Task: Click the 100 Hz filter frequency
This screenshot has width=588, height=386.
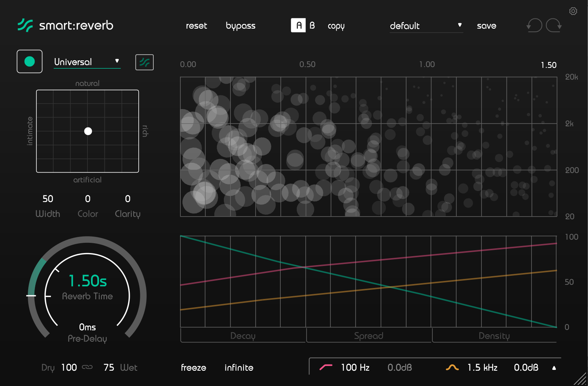Action: 355,368
